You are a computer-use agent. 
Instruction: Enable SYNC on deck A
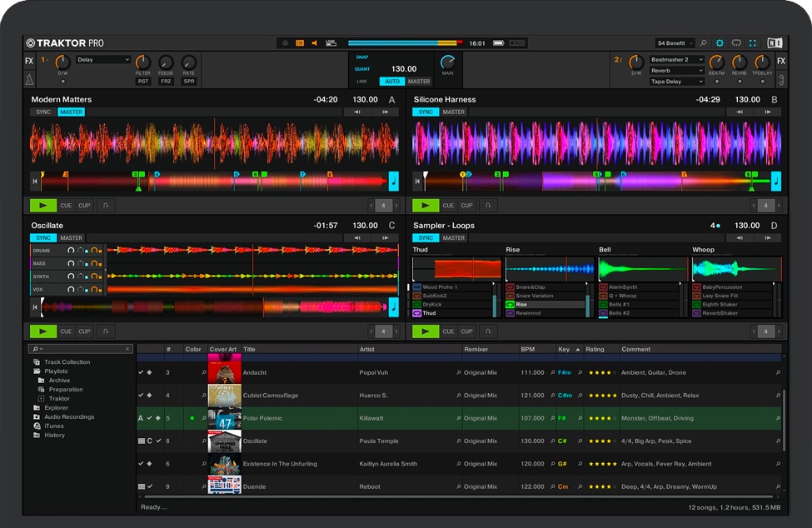click(43, 112)
